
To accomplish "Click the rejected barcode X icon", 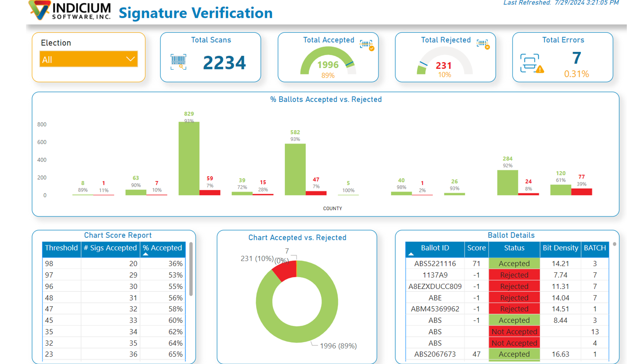I will pyautogui.click(x=483, y=44).
